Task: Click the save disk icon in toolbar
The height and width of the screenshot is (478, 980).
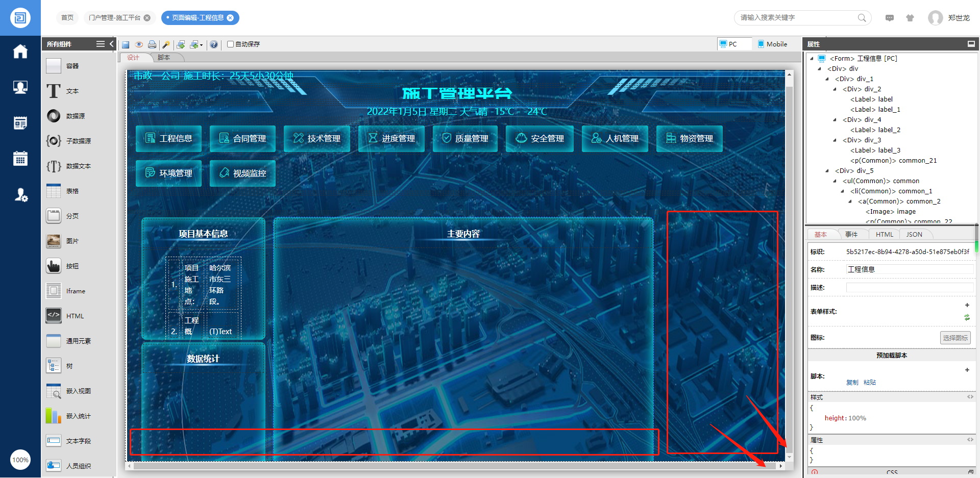Action: pos(126,45)
